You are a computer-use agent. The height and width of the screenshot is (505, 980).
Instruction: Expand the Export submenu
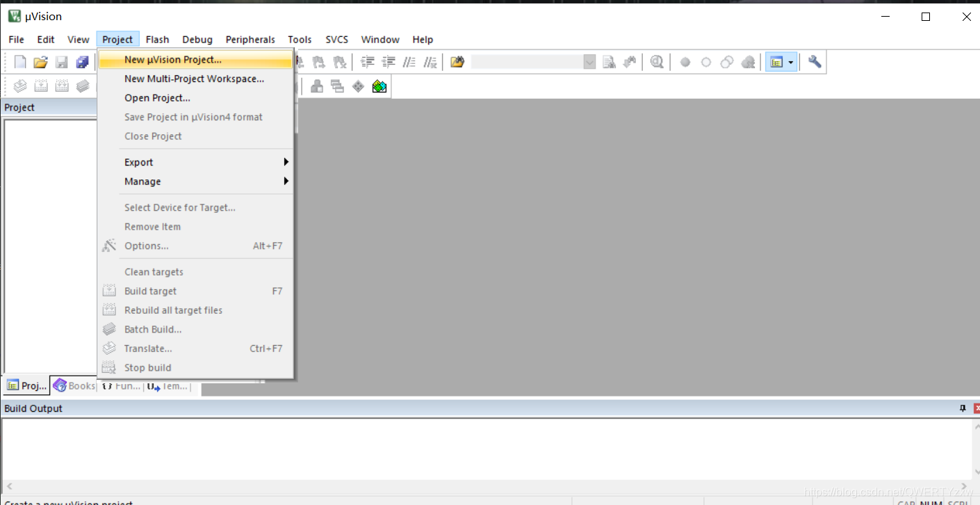click(196, 162)
